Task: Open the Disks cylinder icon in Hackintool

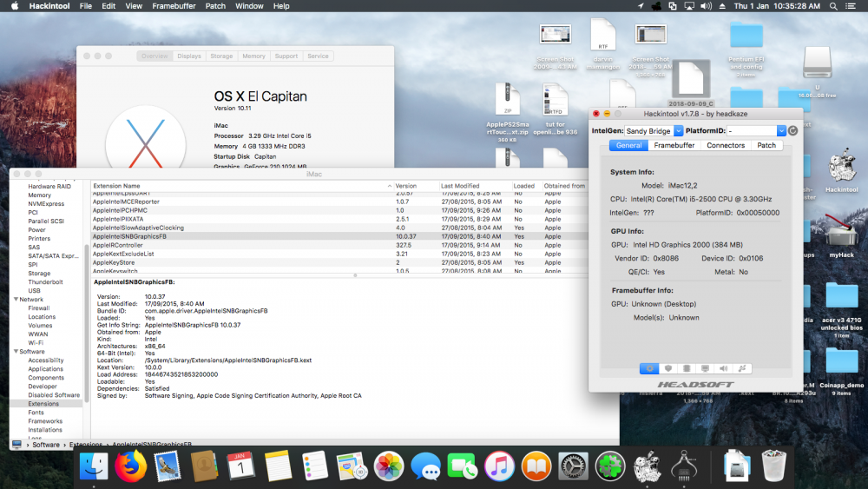Action: coord(687,368)
